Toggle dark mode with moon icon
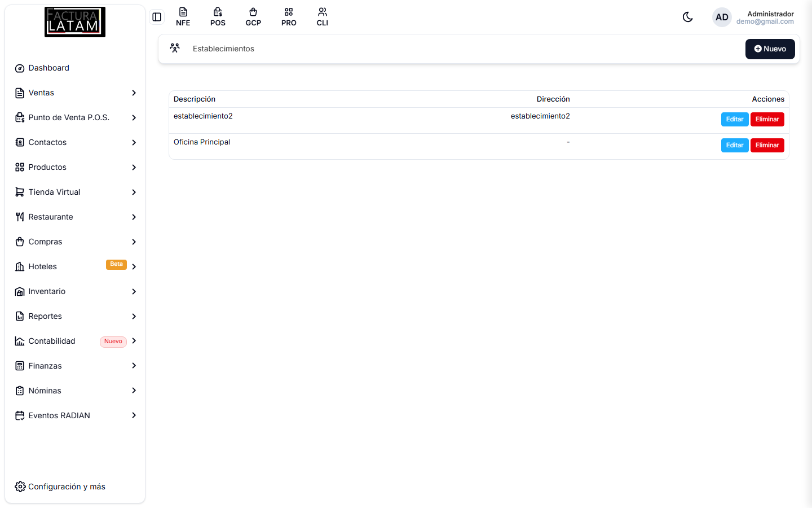The height and width of the screenshot is (508, 812). (687, 17)
